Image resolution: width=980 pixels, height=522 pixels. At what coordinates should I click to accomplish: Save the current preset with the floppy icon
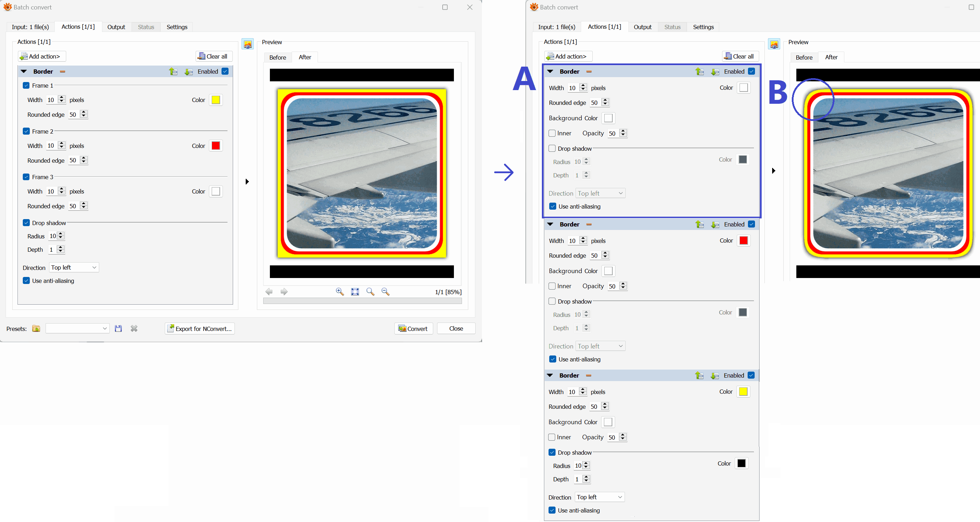[118, 328]
